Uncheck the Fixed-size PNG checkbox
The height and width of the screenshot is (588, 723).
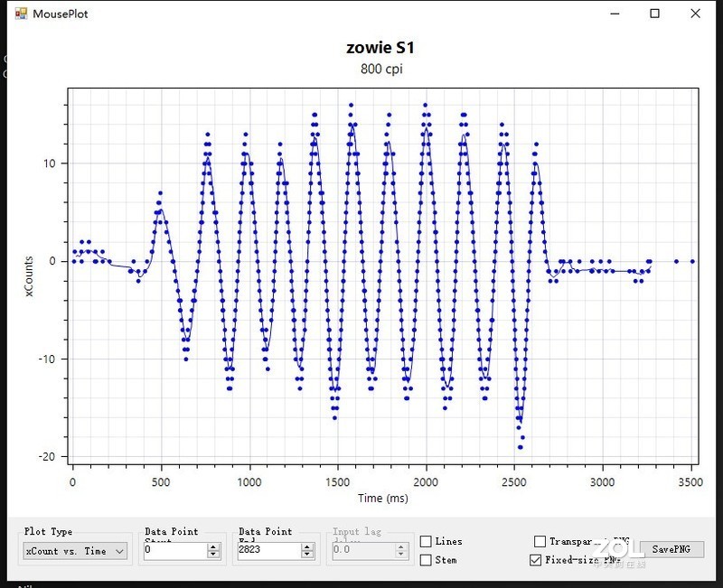535,560
